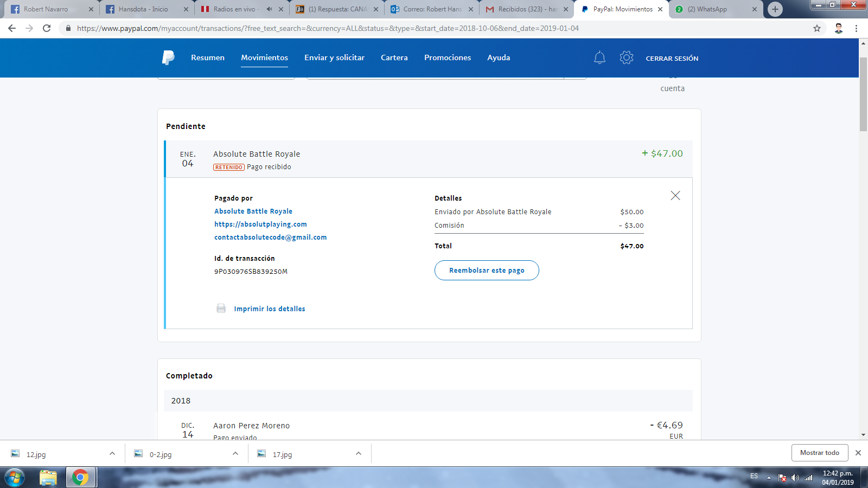
Task: Open the 12.jpg download options arrow
Action: click(x=112, y=453)
